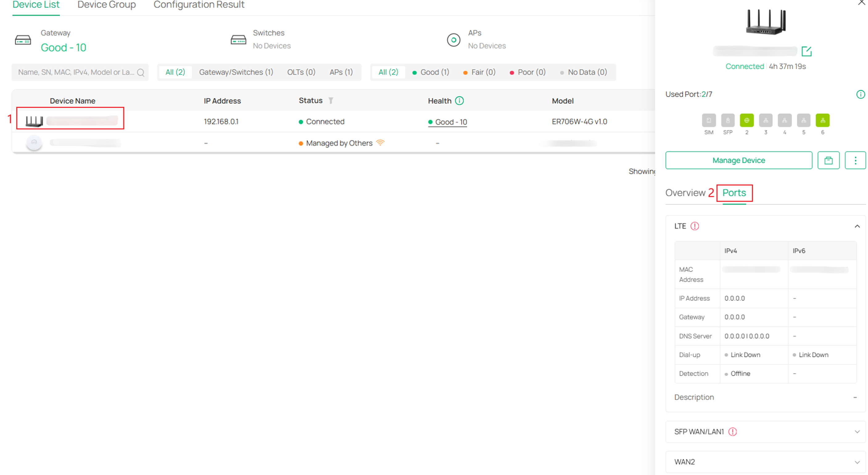Filter by Gateway/Switches (1)
This screenshot has height=475, width=868.
tap(236, 72)
